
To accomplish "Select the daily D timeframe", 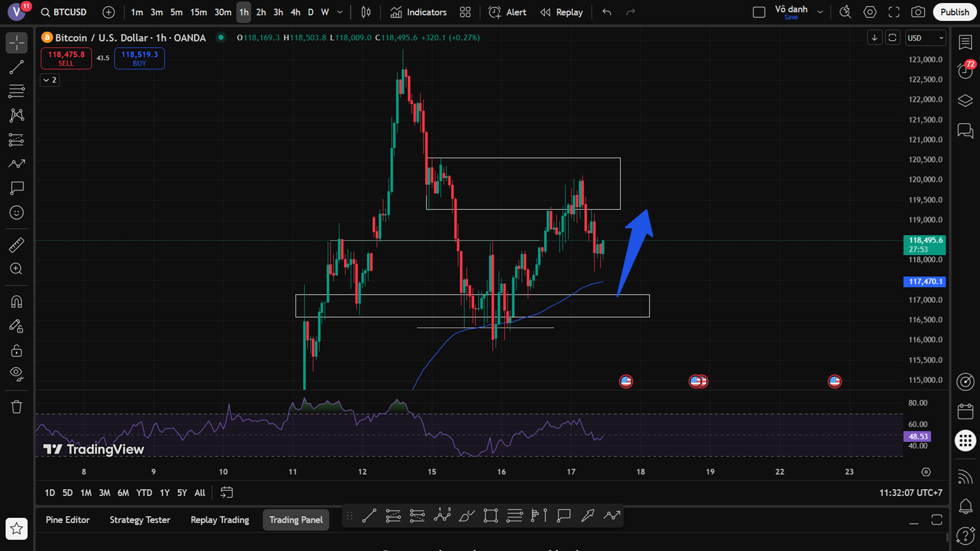I will (311, 12).
